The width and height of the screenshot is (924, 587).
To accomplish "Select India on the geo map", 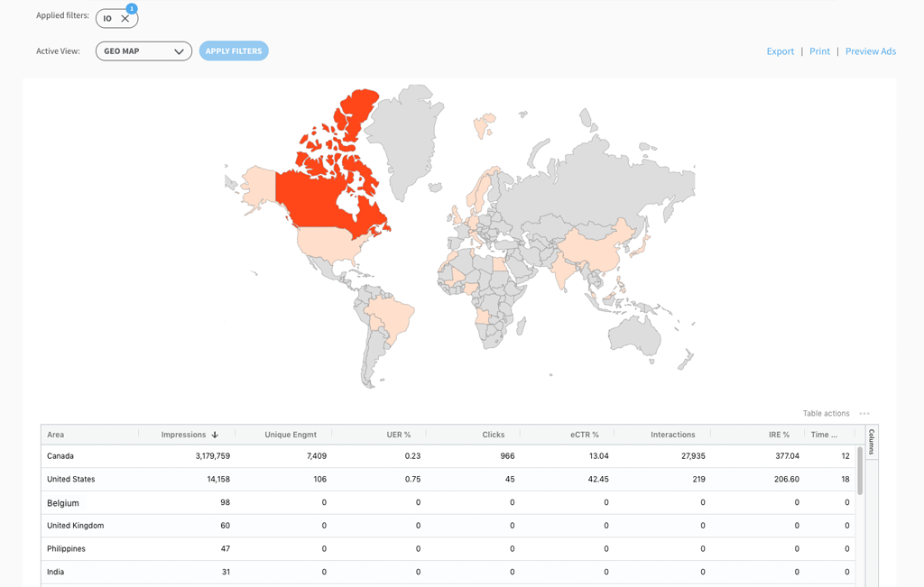I will coord(563,271).
